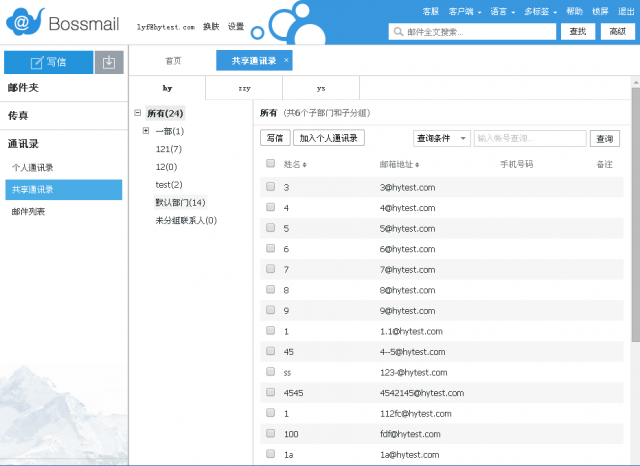Open 邮件列表 in sidebar
Screen dimensions: 640x466
(28, 211)
